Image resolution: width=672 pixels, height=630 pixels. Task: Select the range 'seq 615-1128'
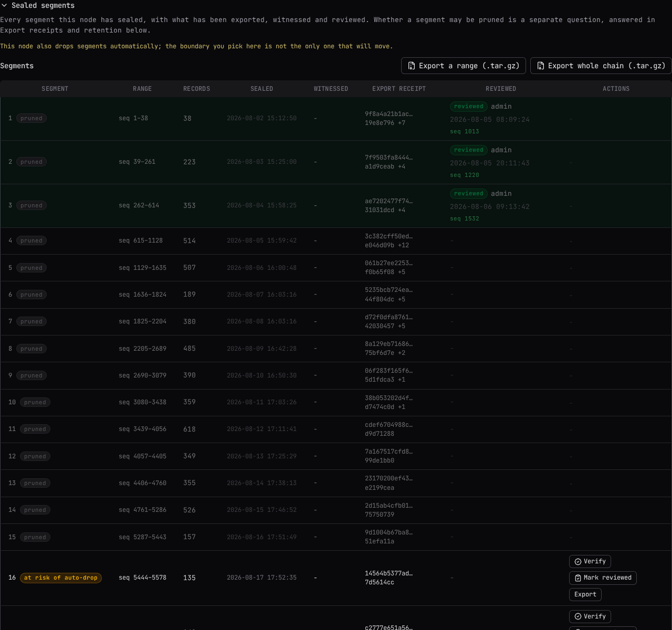[x=141, y=240]
